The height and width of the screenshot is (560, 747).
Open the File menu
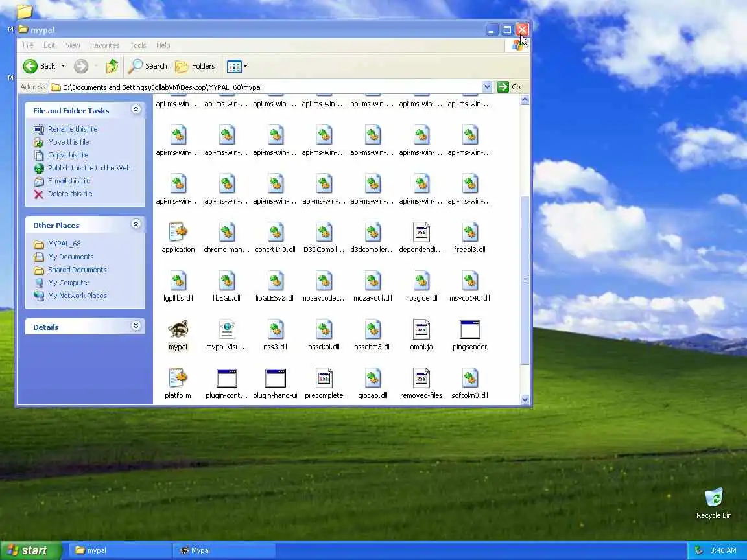click(x=28, y=45)
